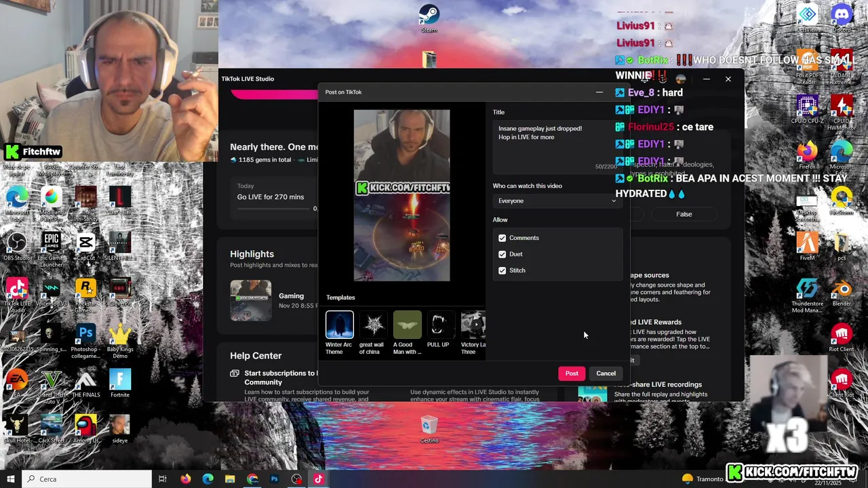Open Epic Games Launcher desktop shortcut
The image size is (868, 488).
click(x=52, y=249)
